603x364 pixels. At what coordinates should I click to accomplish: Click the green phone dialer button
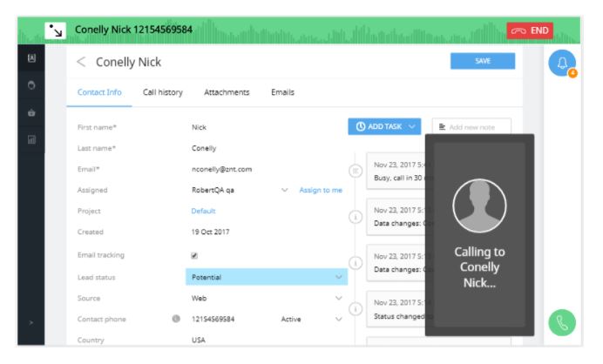pyautogui.click(x=562, y=323)
